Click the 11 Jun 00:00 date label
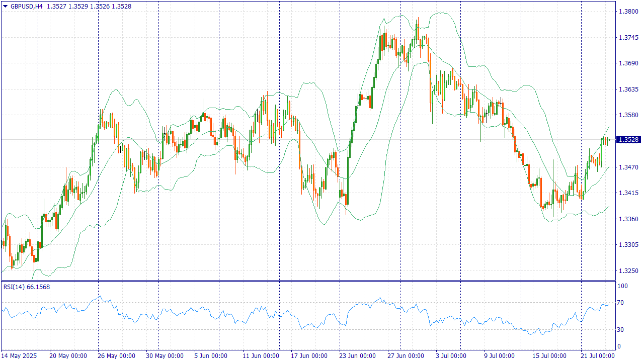 (x=260, y=356)
